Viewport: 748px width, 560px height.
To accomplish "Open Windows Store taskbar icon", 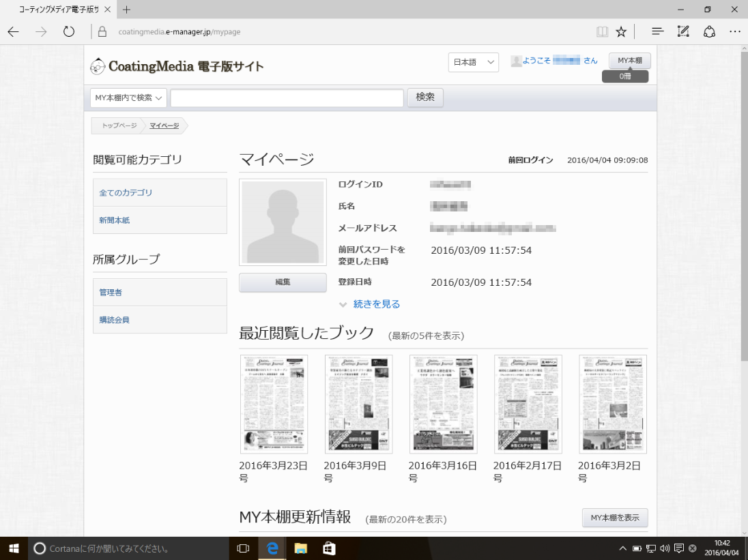I will (328, 548).
